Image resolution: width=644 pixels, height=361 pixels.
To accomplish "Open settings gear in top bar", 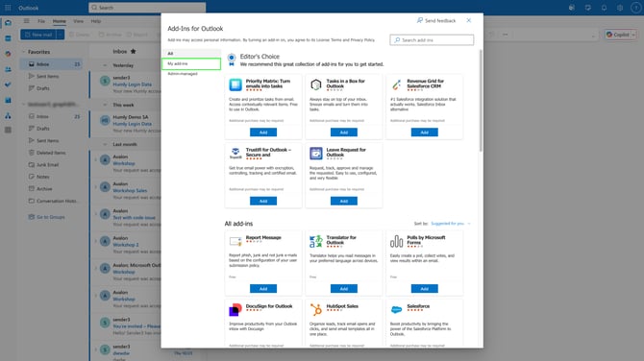I will coord(620,8).
